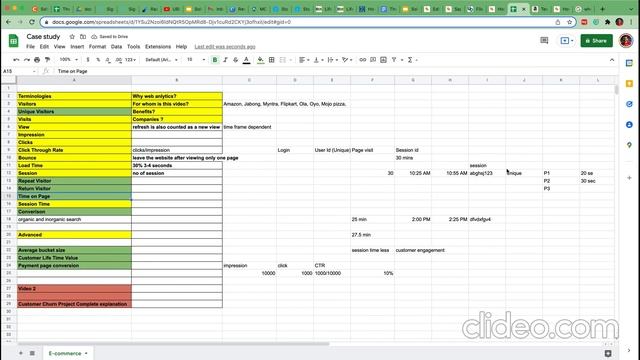Collapse the toolbar with up chevron
640x360 pixels.
[x=612, y=60]
